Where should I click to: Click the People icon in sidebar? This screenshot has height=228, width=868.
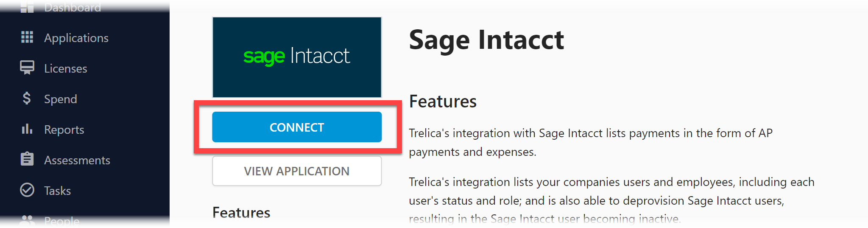coord(27,220)
